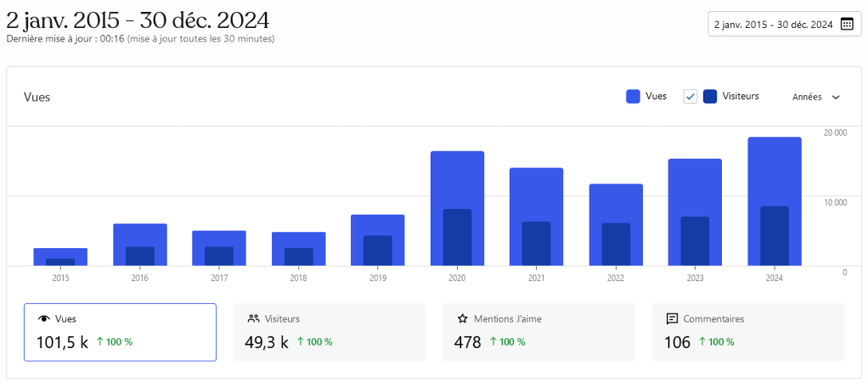Click the calendar icon in date picker
Screen dimensions: 868x383
[846, 24]
